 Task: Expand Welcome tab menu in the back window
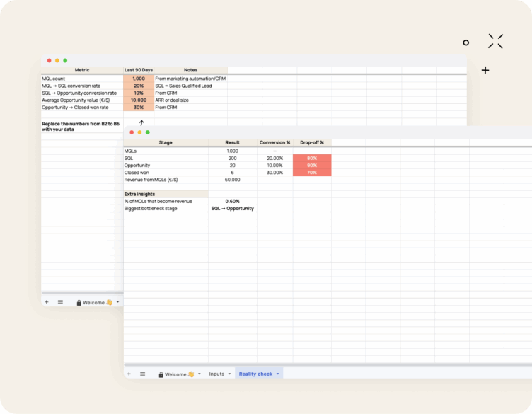click(x=118, y=302)
